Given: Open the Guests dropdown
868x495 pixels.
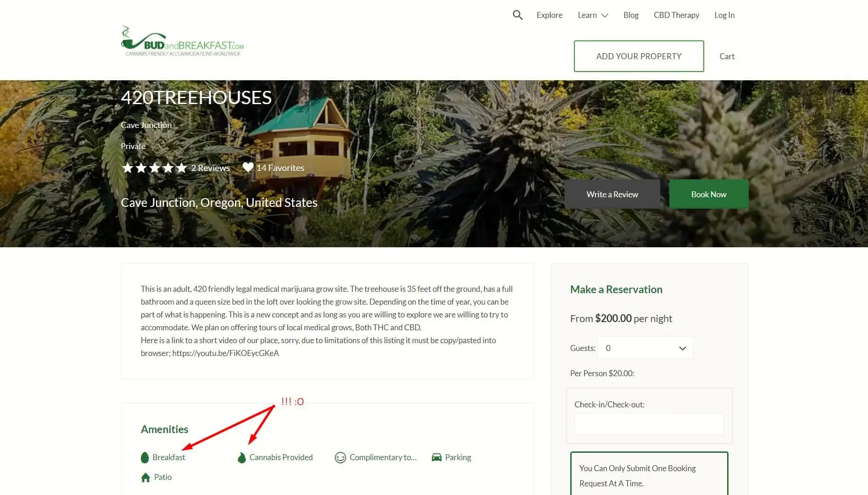Looking at the screenshot, I should 645,348.
